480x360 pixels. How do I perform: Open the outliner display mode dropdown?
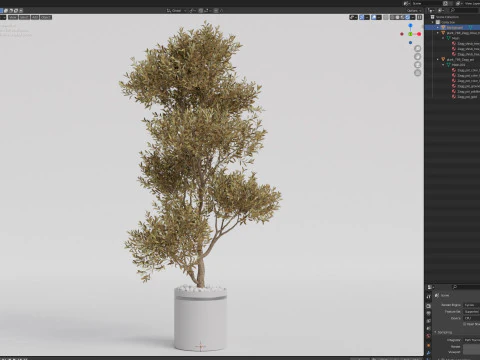[x=441, y=11]
